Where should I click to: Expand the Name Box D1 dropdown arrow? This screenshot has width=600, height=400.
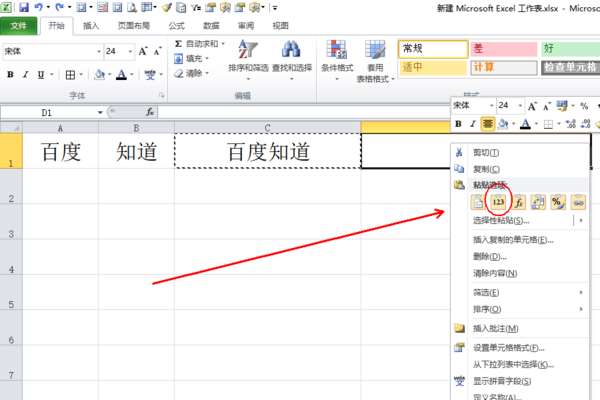click(x=100, y=112)
